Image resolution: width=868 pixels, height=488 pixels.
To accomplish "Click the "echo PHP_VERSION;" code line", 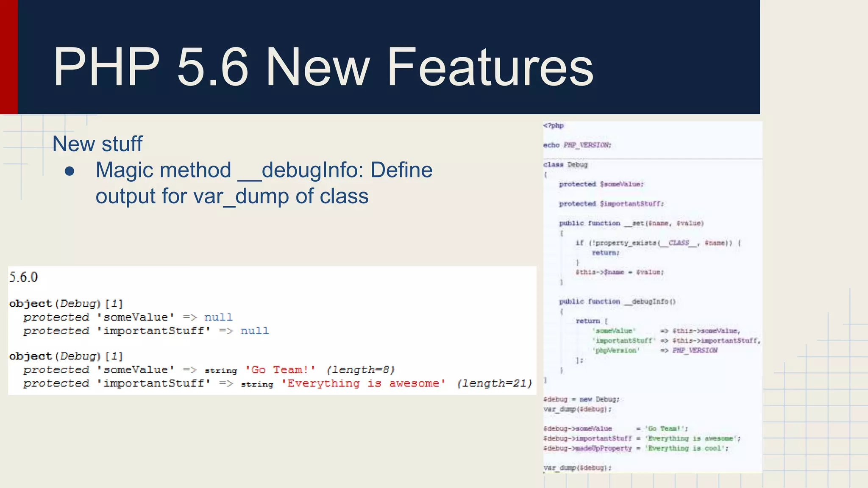I will [577, 145].
